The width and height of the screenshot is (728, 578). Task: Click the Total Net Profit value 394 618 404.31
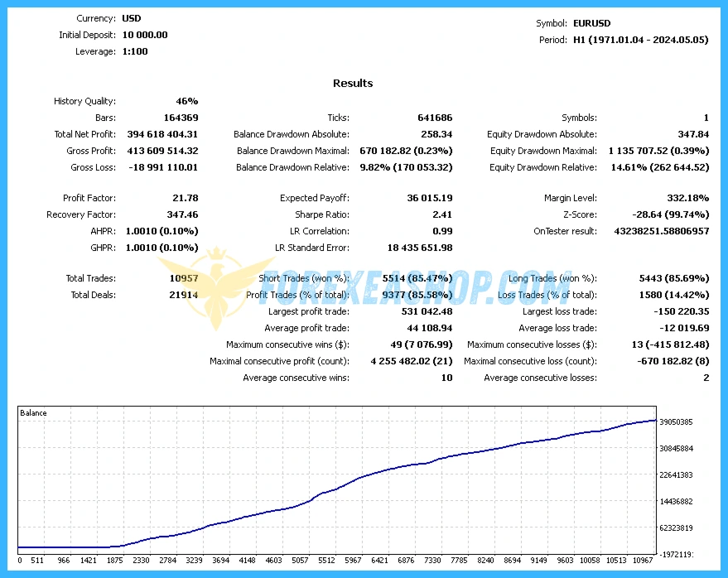(x=162, y=134)
